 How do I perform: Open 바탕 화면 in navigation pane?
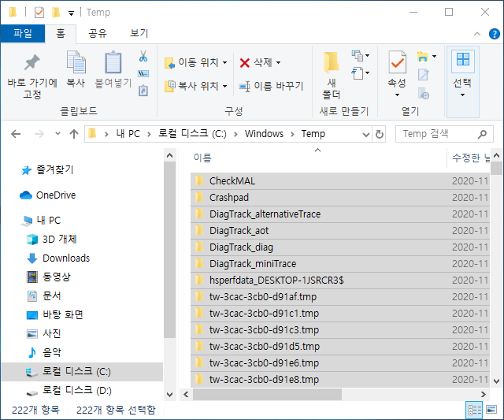54,315
